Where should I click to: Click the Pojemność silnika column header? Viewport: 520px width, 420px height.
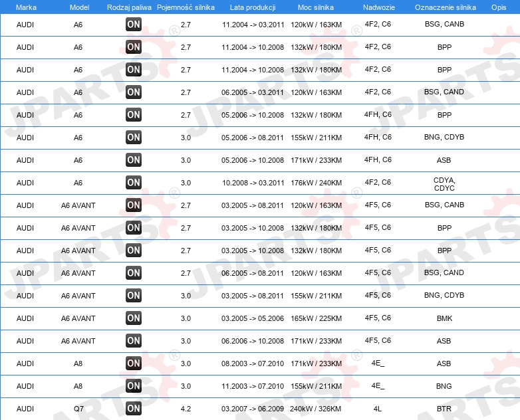186,7
